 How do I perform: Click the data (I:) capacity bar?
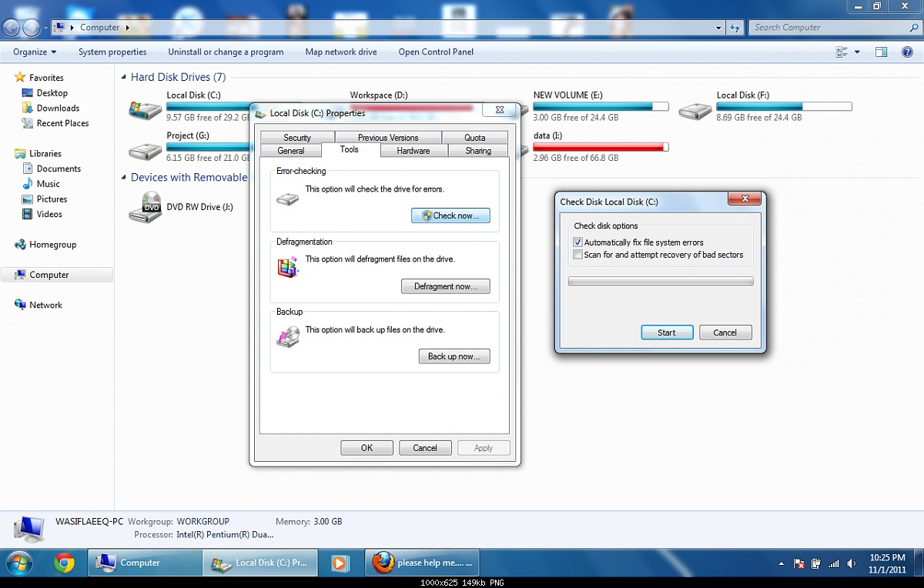click(601, 146)
